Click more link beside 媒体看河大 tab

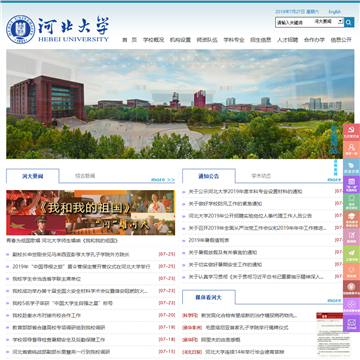coord(334,300)
